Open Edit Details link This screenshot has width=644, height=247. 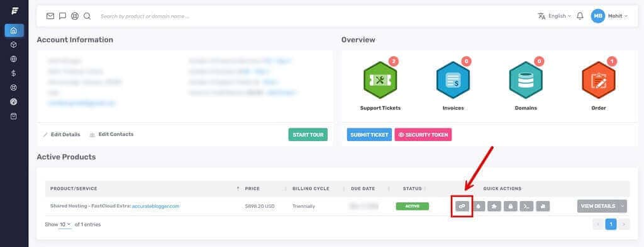tap(62, 134)
